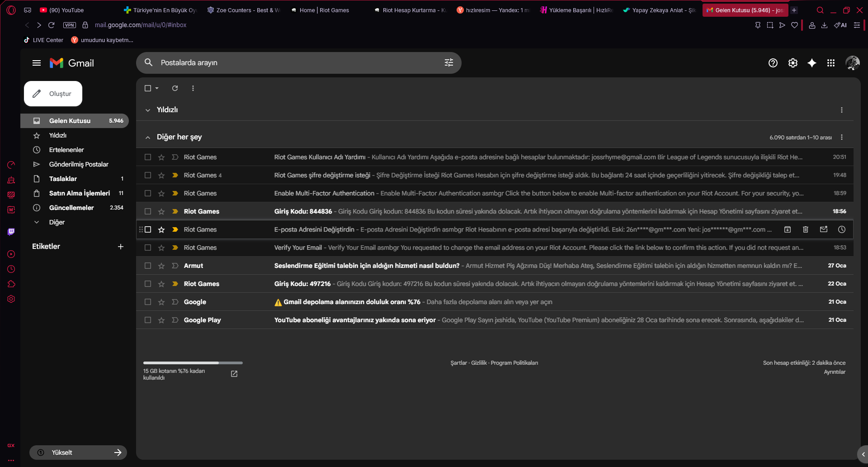Viewport: 868px width, 467px height.
Task: Open storage management external link icon
Action: click(234, 374)
